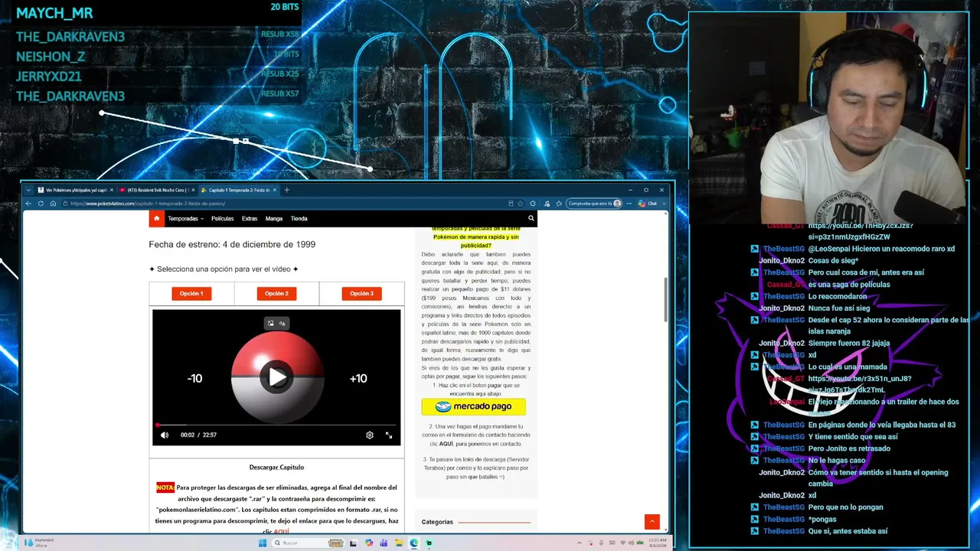
Task: Close the Resident Evil Noche Cero tab
Action: [x=193, y=190]
